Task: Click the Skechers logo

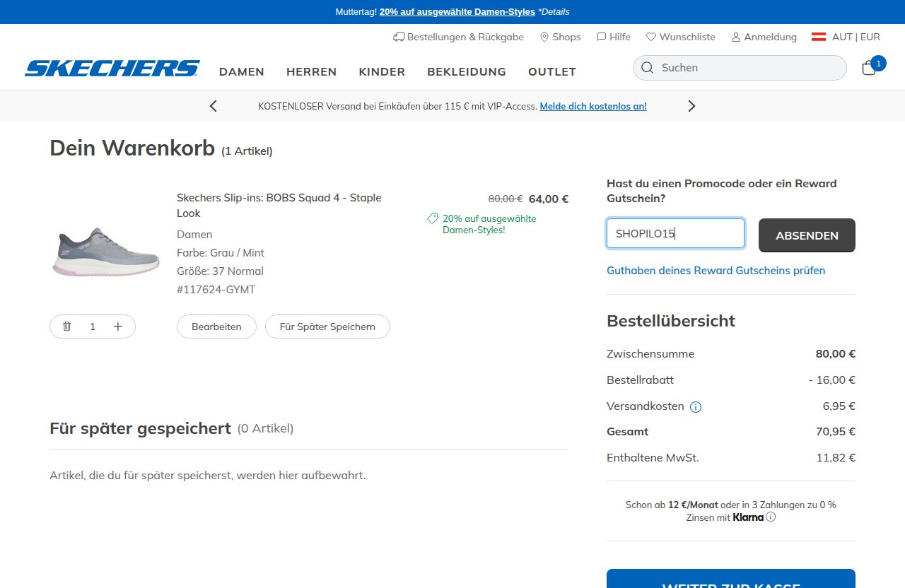Action: tap(112, 69)
